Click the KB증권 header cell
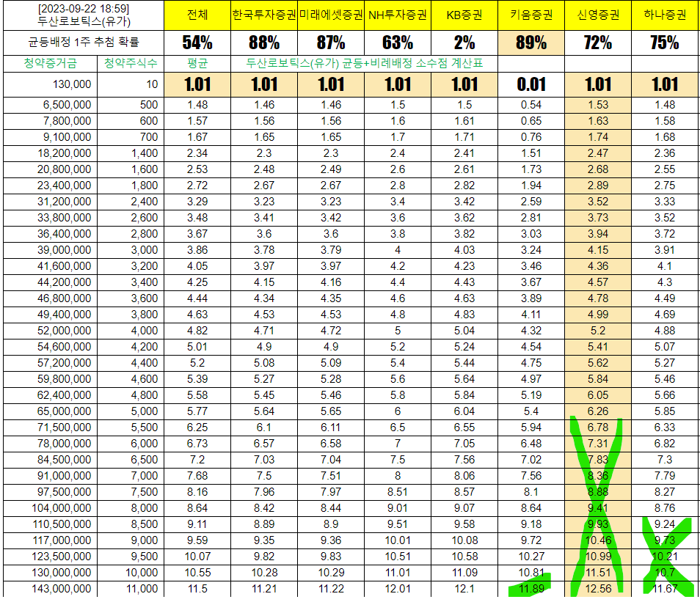 pyautogui.click(x=464, y=15)
